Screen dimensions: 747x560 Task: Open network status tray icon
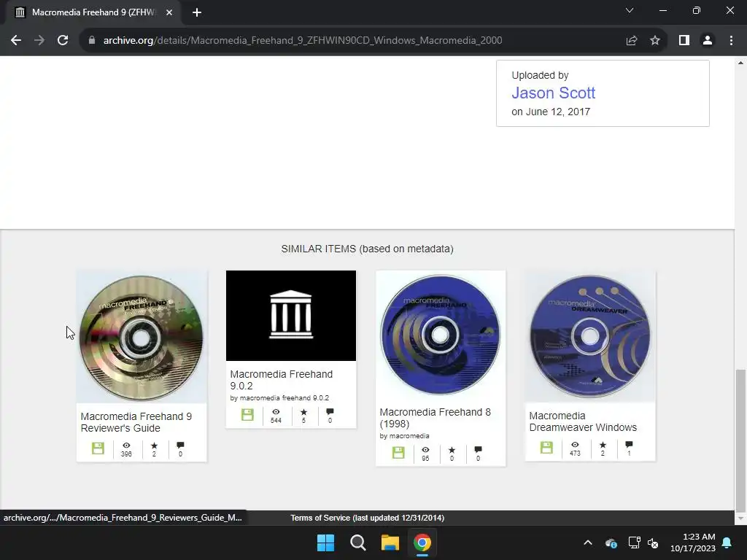pyautogui.click(x=634, y=542)
